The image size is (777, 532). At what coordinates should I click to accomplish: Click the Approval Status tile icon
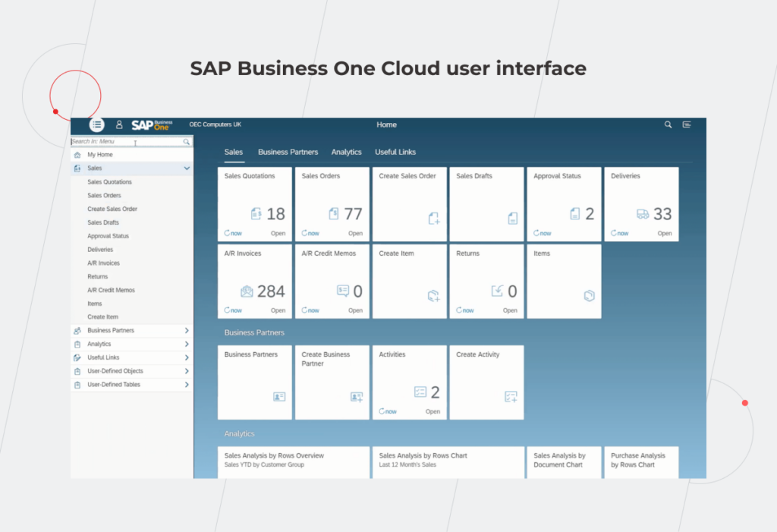coord(575,214)
